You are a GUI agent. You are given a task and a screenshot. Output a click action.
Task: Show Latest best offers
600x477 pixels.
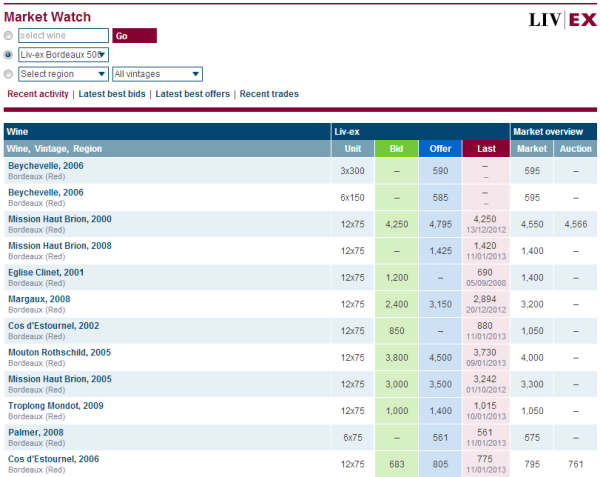pos(192,94)
